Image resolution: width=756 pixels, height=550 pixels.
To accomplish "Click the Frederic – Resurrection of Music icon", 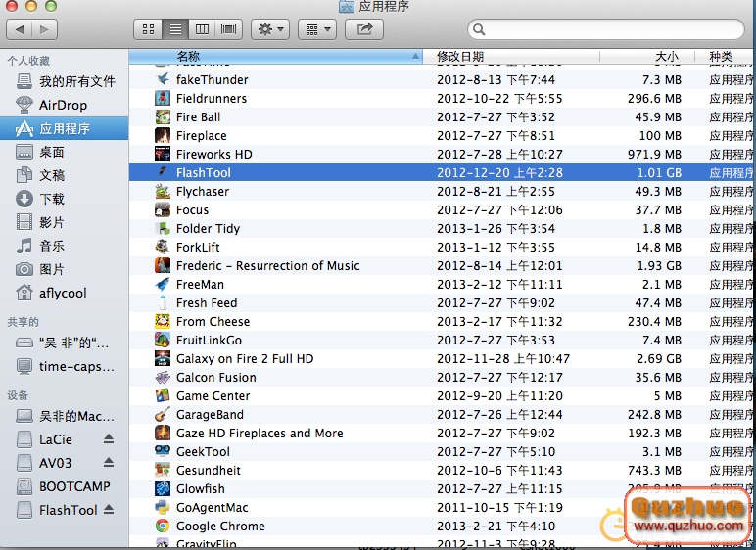I will point(163,265).
